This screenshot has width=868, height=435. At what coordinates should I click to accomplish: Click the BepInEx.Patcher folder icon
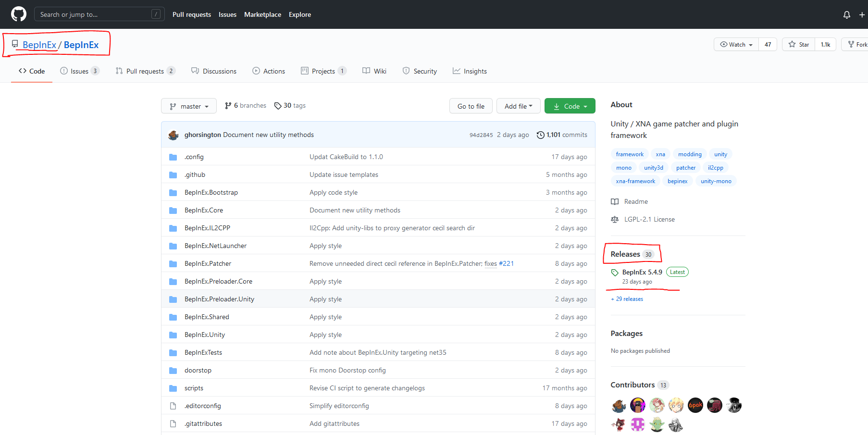pyautogui.click(x=173, y=264)
